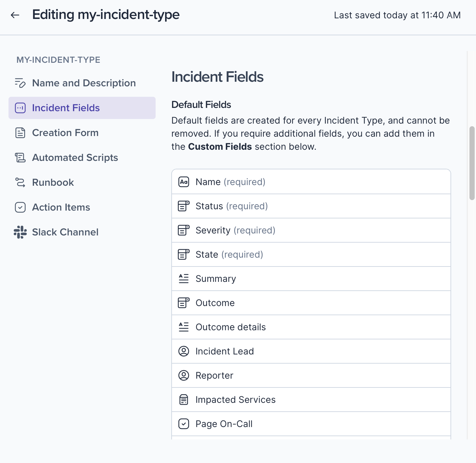Screen dimensions: 476x463
Task: Click the Automated Scripts scroll icon
Action: [20, 158]
